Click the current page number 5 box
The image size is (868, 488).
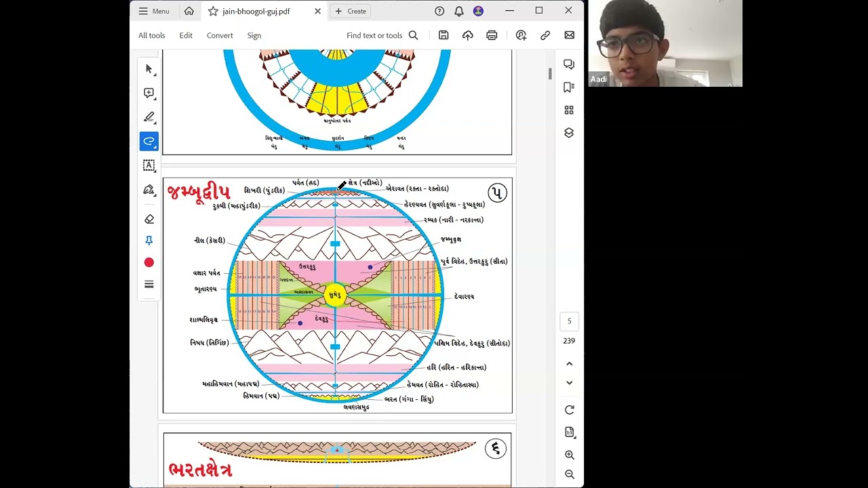click(569, 321)
